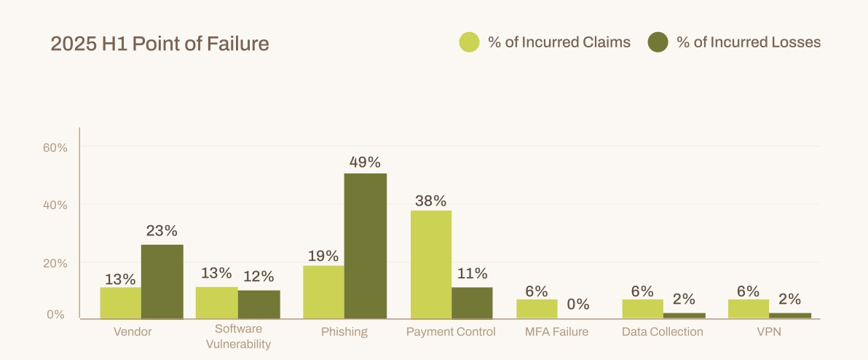Click the VPN 2% losses bar

coord(790,316)
